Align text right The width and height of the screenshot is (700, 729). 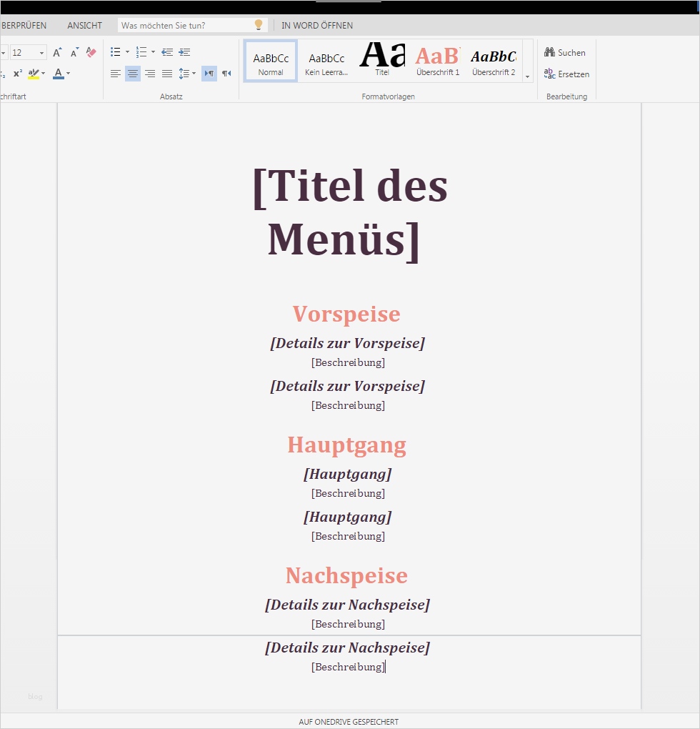pyautogui.click(x=150, y=74)
